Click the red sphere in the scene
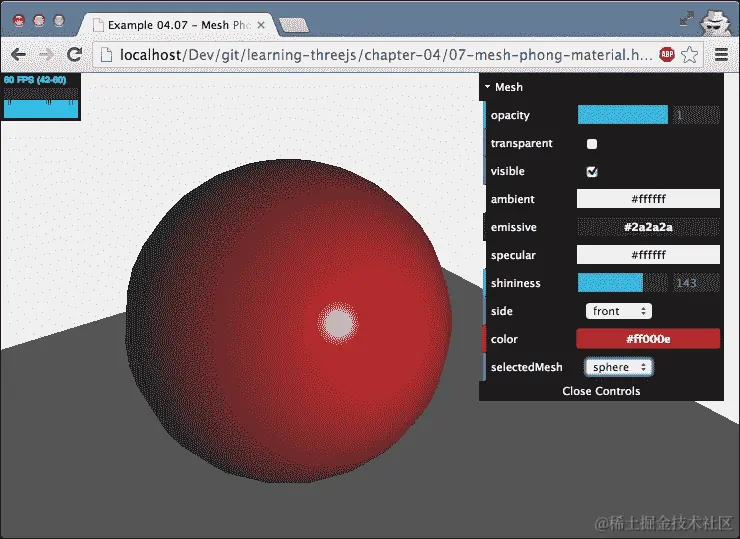Image resolution: width=740 pixels, height=539 pixels. click(289, 321)
